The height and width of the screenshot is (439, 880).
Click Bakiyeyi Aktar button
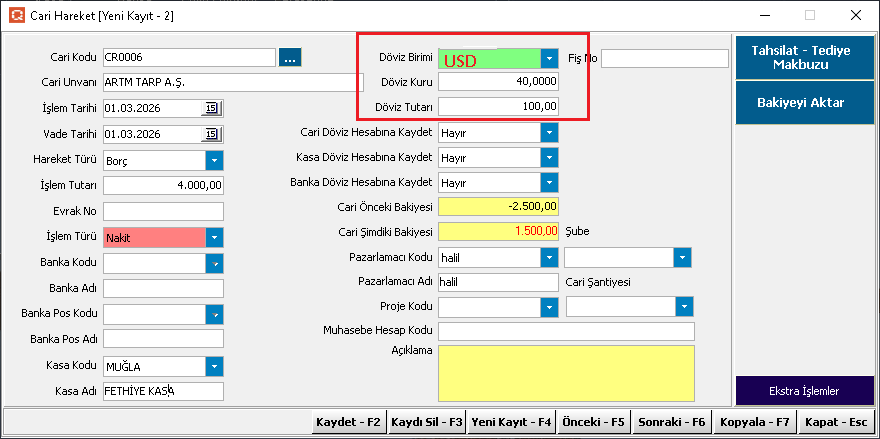pyautogui.click(x=805, y=102)
